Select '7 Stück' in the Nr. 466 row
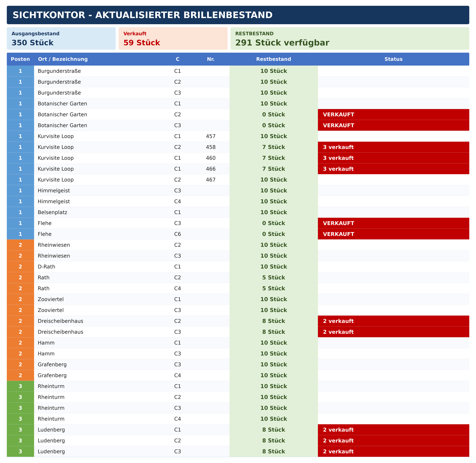The image size is (476, 463). pyautogui.click(x=274, y=169)
